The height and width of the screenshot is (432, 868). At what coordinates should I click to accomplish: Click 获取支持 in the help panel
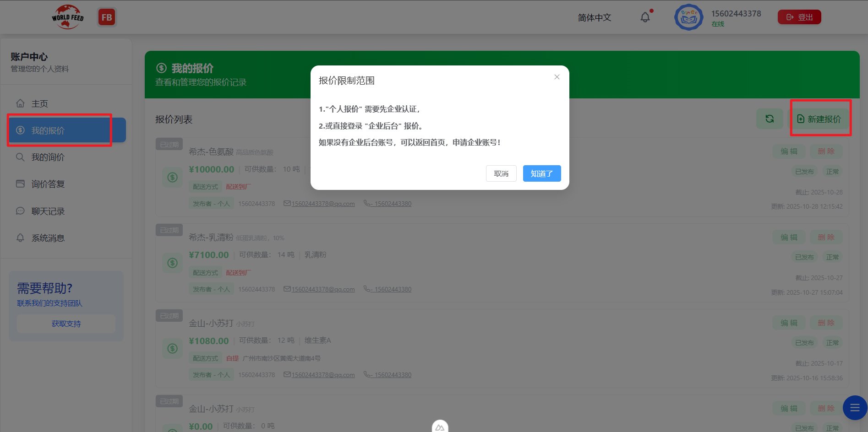(x=66, y=324)
